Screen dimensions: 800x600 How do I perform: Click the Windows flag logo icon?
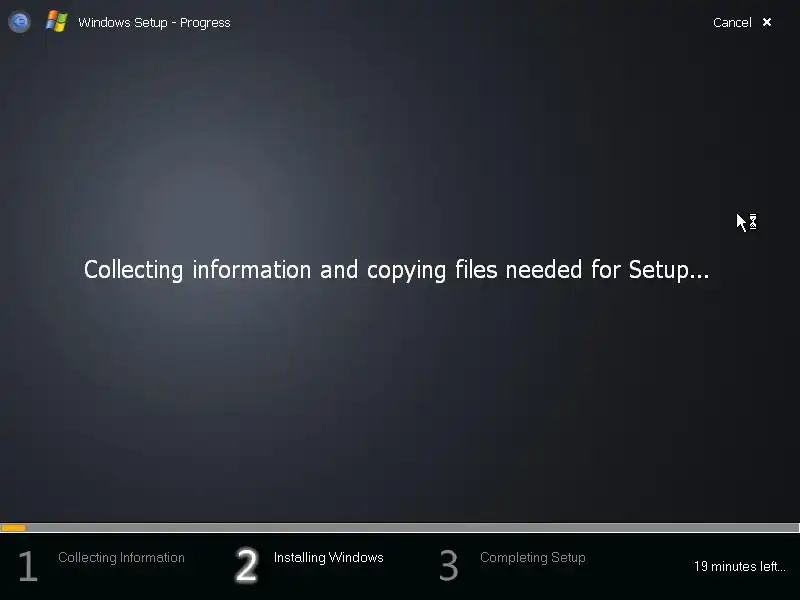coord(57,21)
